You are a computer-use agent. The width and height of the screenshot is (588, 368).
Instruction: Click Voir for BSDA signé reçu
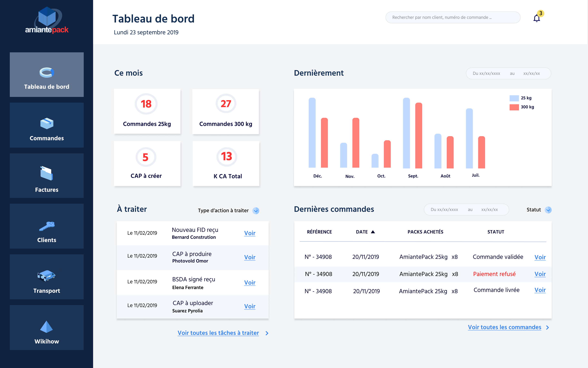(x=250, y=283)
